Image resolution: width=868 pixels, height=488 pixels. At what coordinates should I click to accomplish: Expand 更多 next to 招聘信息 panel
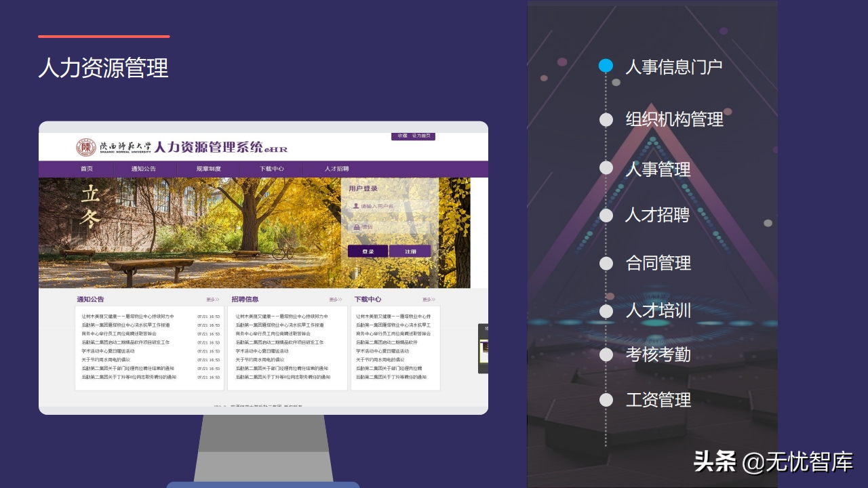[x=336, y=298]
